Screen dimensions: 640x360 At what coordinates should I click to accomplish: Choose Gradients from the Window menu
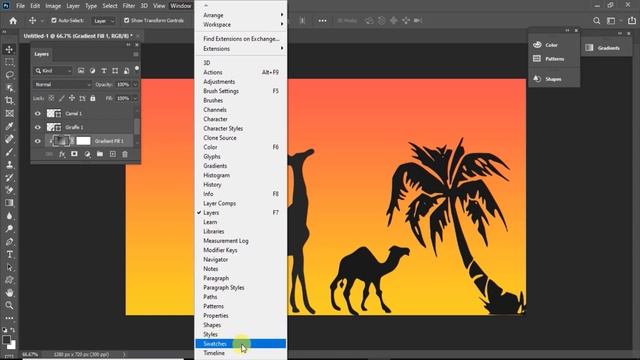(x=241, y=166)
